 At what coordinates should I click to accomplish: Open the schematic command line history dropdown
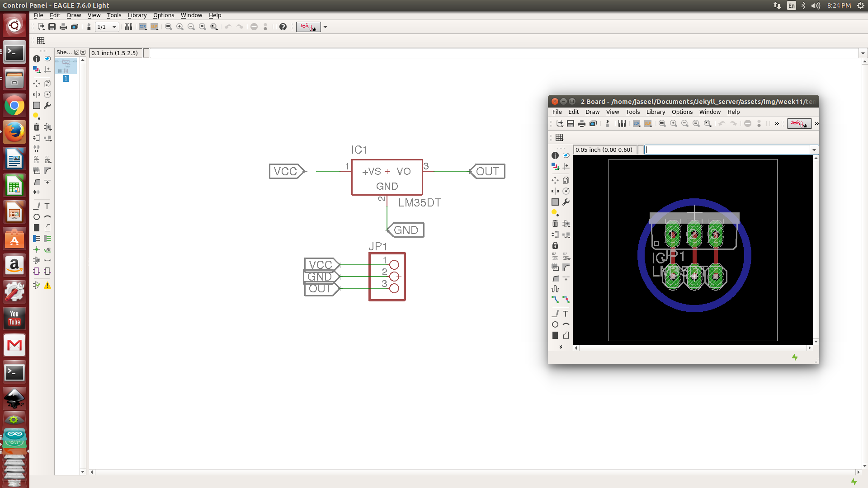[x=863, y=53]
